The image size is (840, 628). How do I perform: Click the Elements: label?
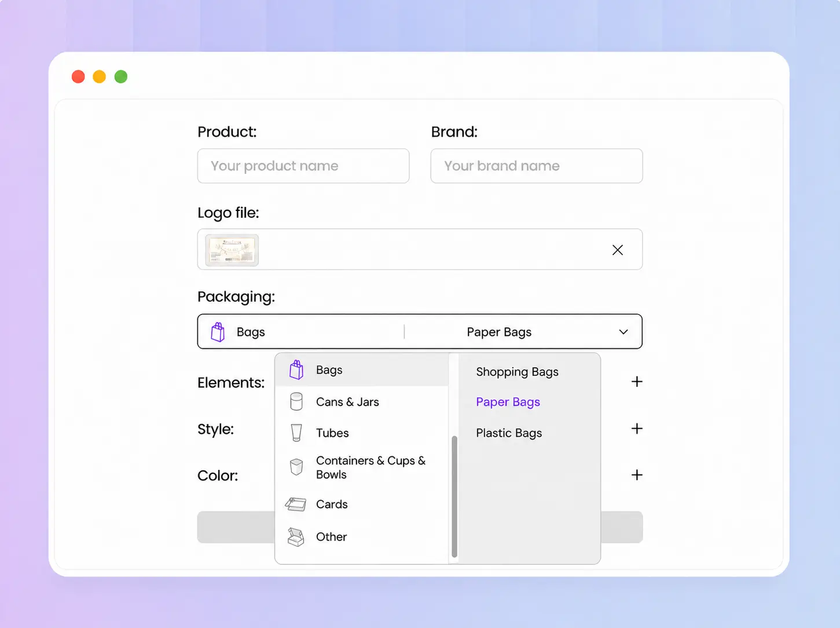231,382
